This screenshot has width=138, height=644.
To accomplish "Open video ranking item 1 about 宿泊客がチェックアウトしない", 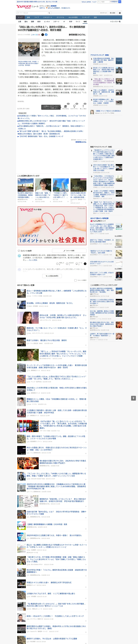I will coord(106,156).
